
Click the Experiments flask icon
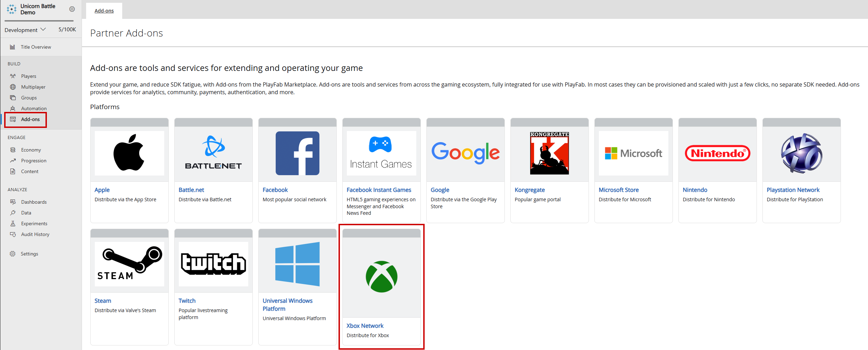pyautogui.click(x=13, y=223)
